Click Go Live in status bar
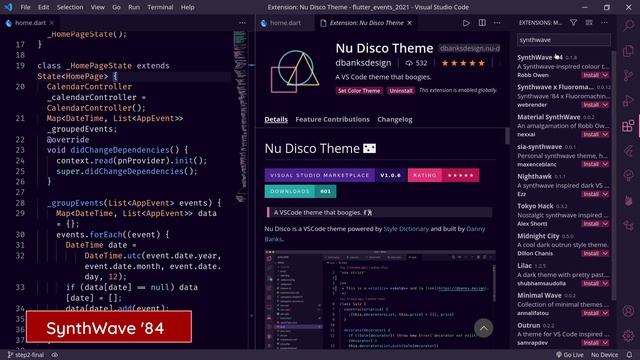Viewport: 640px width, 360px height. pyautogui.click(x=570, y=355)
